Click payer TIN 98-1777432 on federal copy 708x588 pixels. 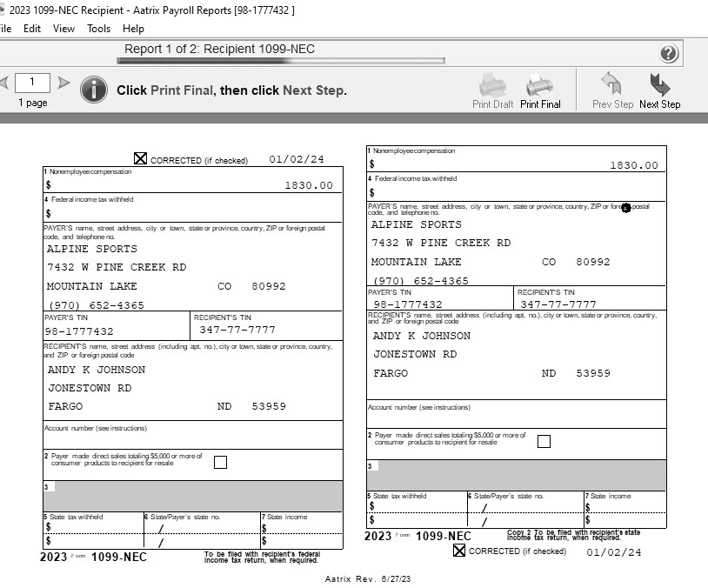pos(79,331)
